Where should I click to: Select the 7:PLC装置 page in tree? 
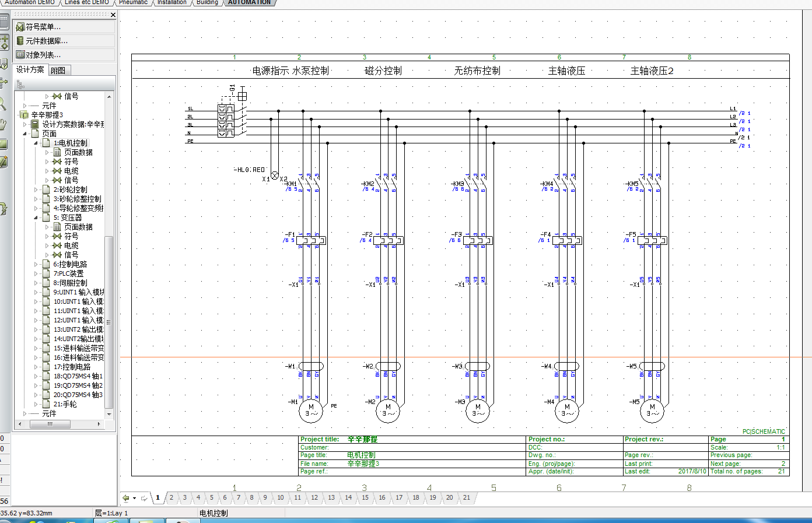[x=68, y=273]
